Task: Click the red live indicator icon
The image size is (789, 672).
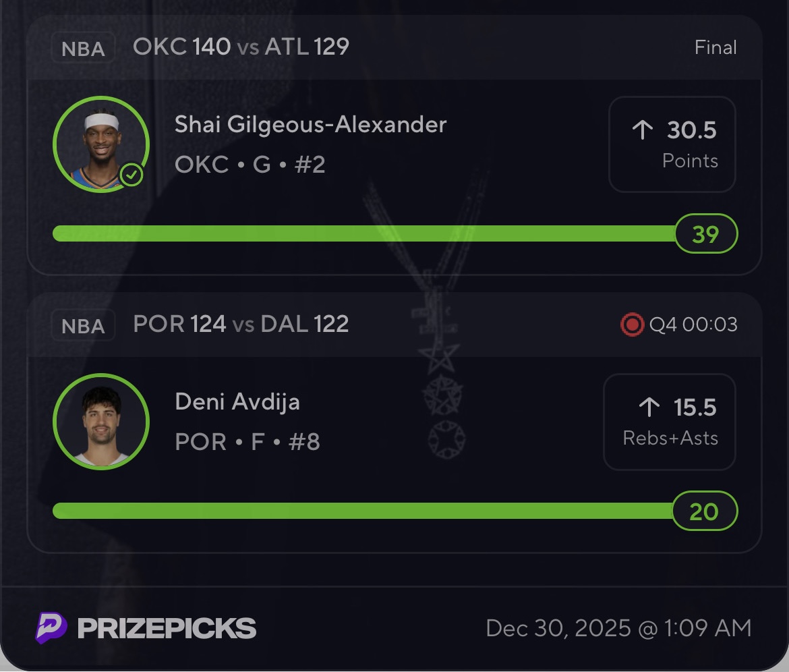Action: pos(632,325)
